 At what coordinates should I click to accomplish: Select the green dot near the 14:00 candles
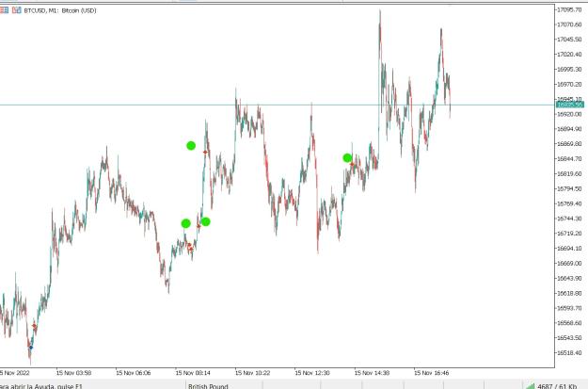pyautogui.click(x=347, y=158)
